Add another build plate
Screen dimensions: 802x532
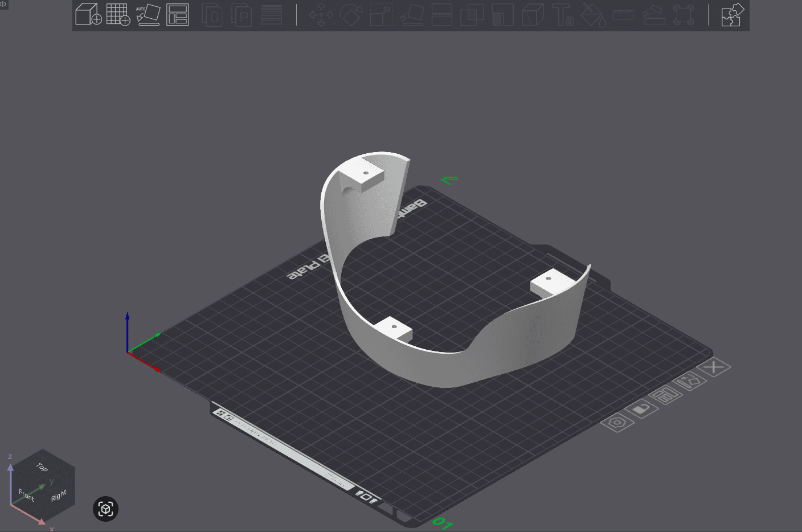[x=118, y=15]
